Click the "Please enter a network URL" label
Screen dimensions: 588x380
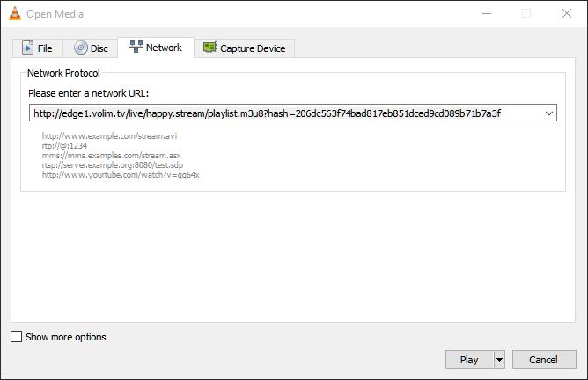pyautogui.click(x=87, y=93)
